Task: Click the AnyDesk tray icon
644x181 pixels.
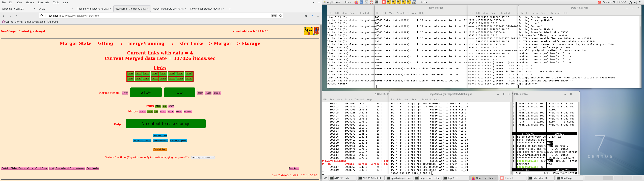Action: coord(599,2)
